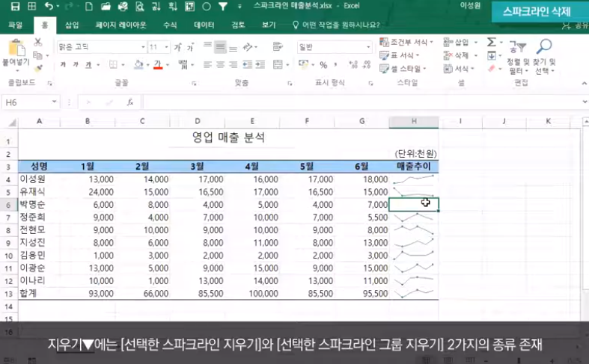Click the formula bar input area

361,102
